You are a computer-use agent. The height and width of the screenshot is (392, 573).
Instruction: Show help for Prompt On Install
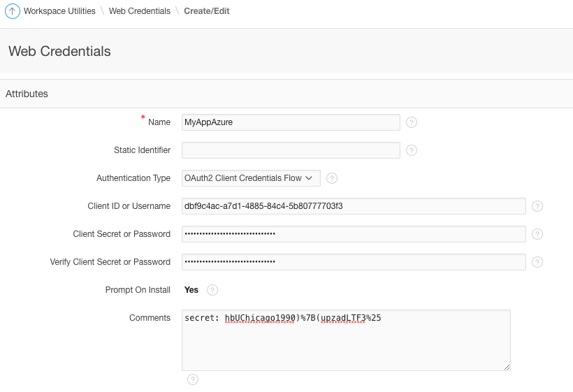click(x=212, y=290)
